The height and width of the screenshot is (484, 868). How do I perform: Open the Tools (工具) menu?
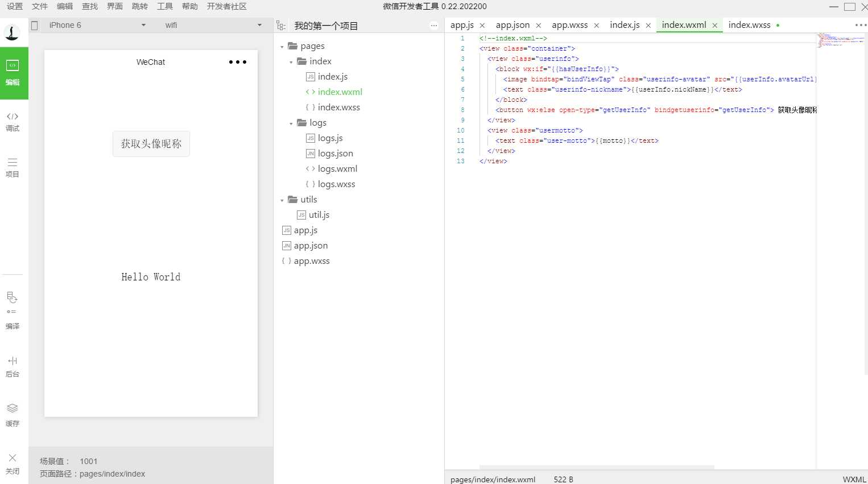click(x=165, y=6)
